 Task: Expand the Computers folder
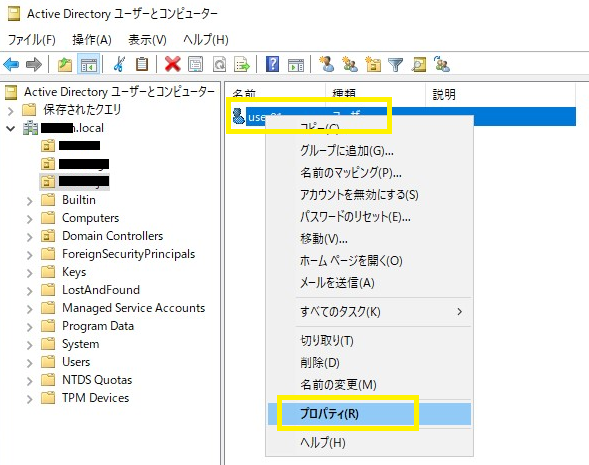click(29, 219)
